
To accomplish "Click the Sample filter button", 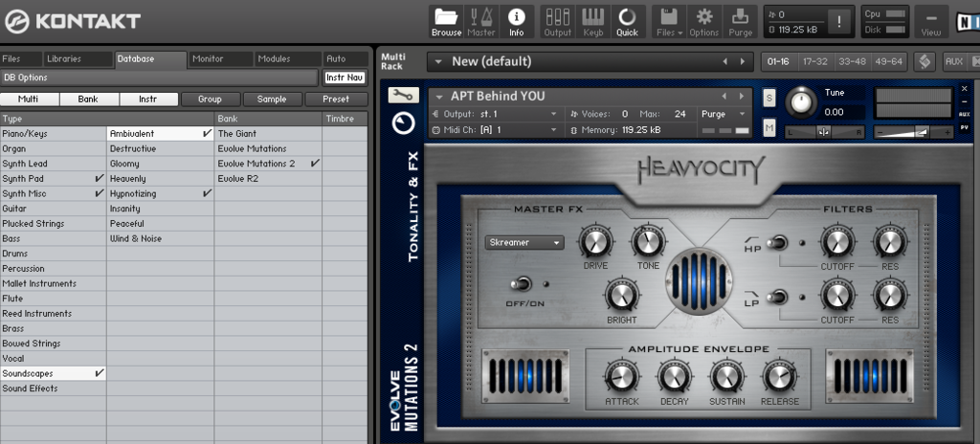I will (272, 99).
